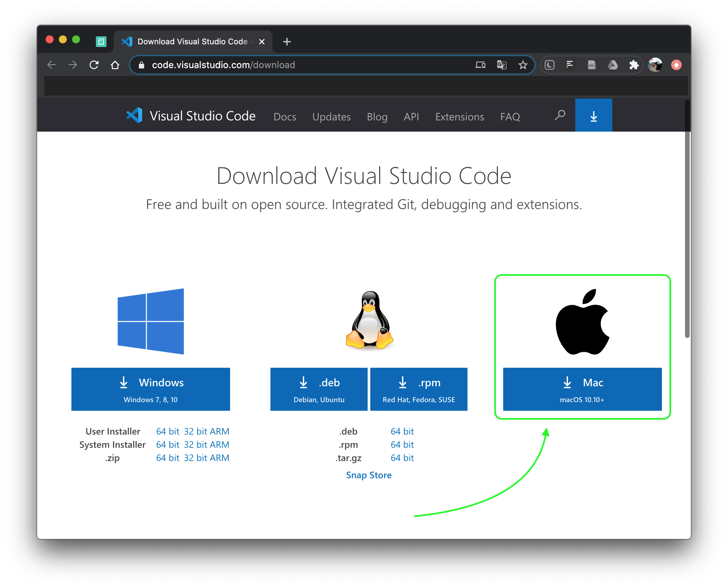Click the Visual Studio Code logo

[135, 115]
